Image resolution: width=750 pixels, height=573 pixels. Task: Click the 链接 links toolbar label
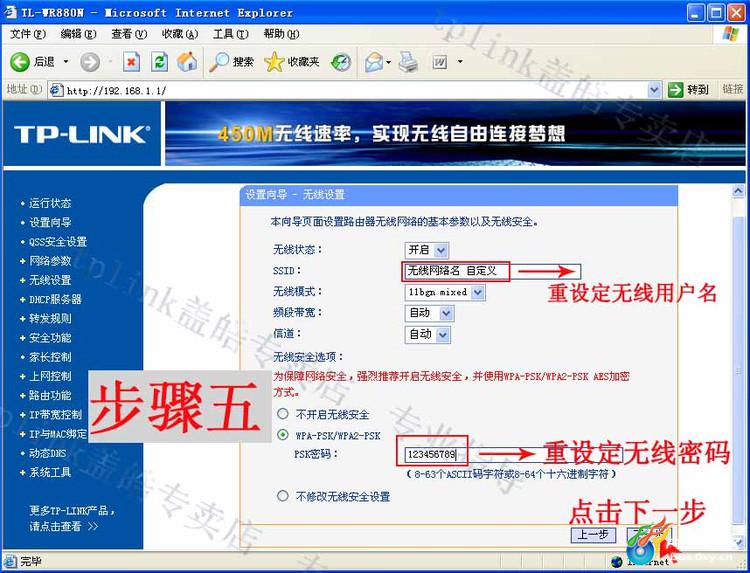(x=733, y=89)
